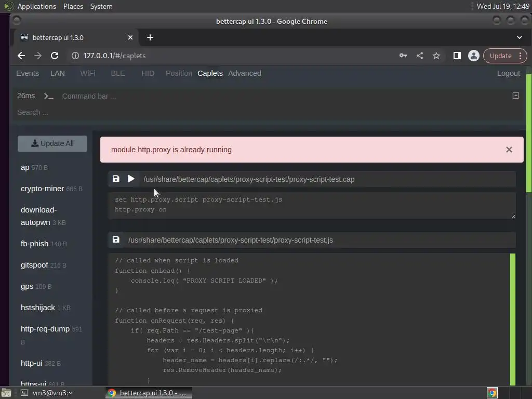This screenshot has width=532, height=399.
Task: Open the System menu
Action: [x=101, y=6]
